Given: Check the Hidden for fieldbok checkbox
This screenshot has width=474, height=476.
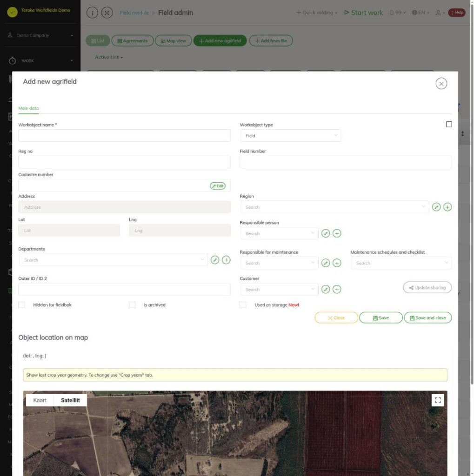Looking at the screenshot, I should coord(21,305).
